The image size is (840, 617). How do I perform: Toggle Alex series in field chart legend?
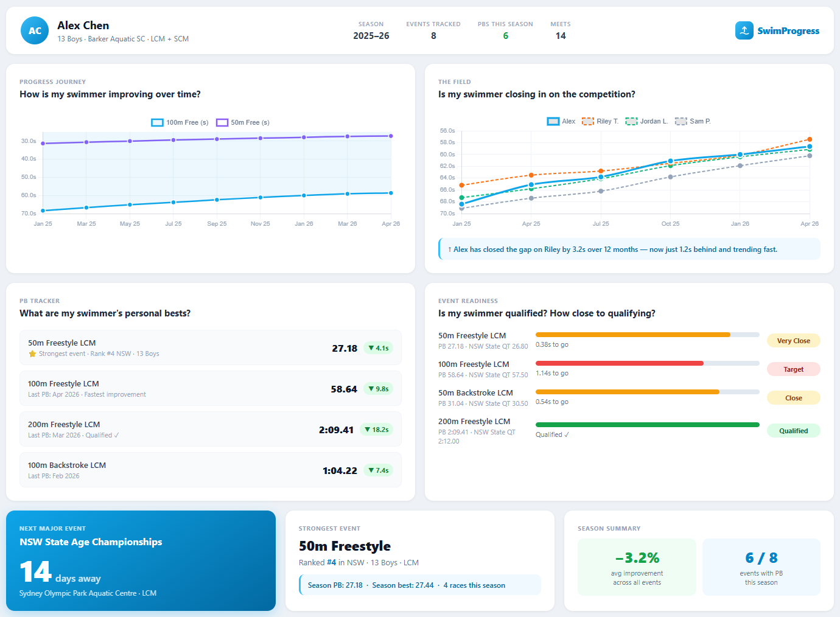point(561,121)
